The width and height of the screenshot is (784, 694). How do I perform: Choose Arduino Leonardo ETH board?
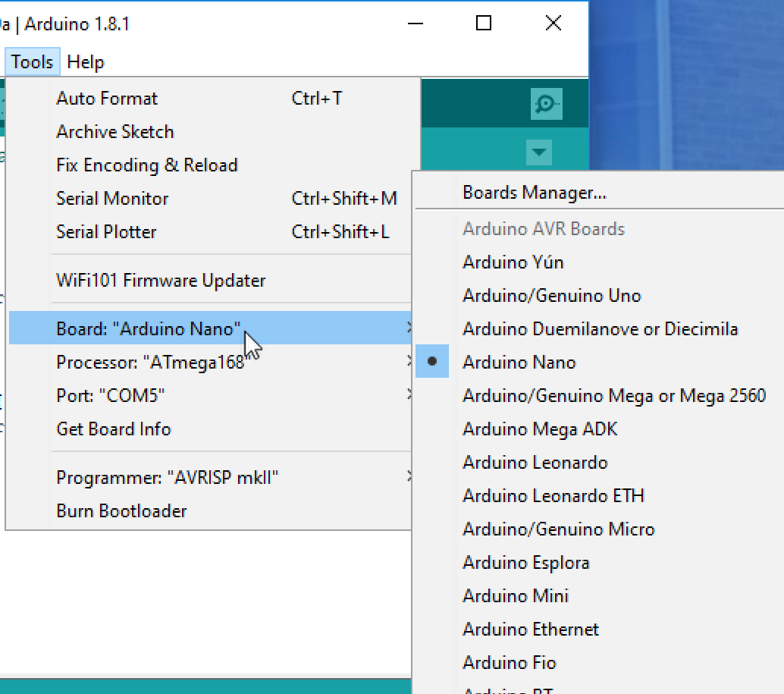coord(599,495)
